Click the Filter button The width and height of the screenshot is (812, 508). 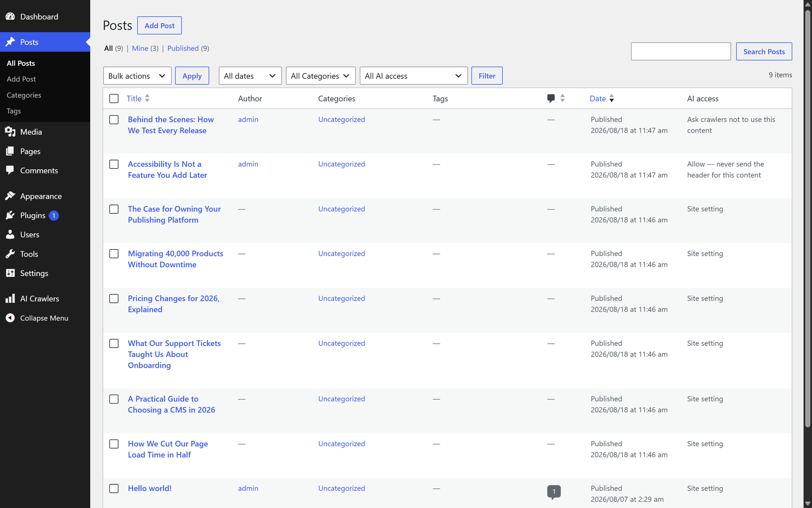tap(487, 76)
